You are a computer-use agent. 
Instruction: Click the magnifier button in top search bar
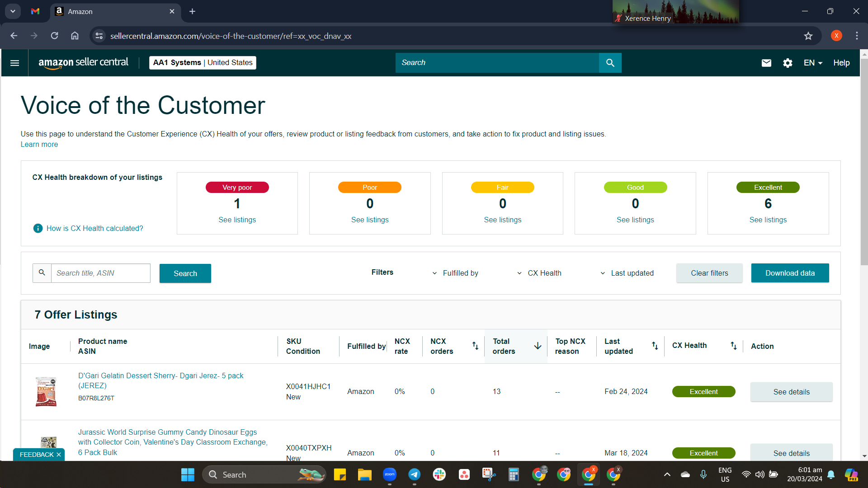point(610,63)
